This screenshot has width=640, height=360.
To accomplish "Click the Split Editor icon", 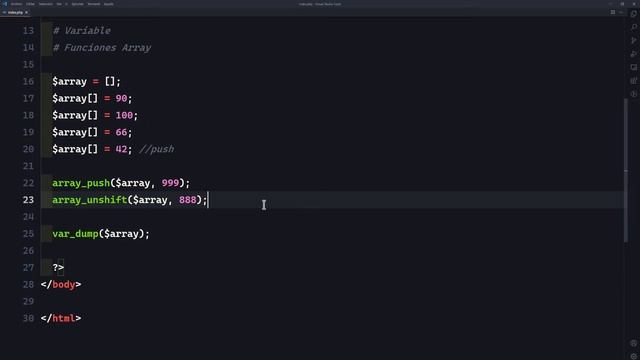I will [613, 12].
